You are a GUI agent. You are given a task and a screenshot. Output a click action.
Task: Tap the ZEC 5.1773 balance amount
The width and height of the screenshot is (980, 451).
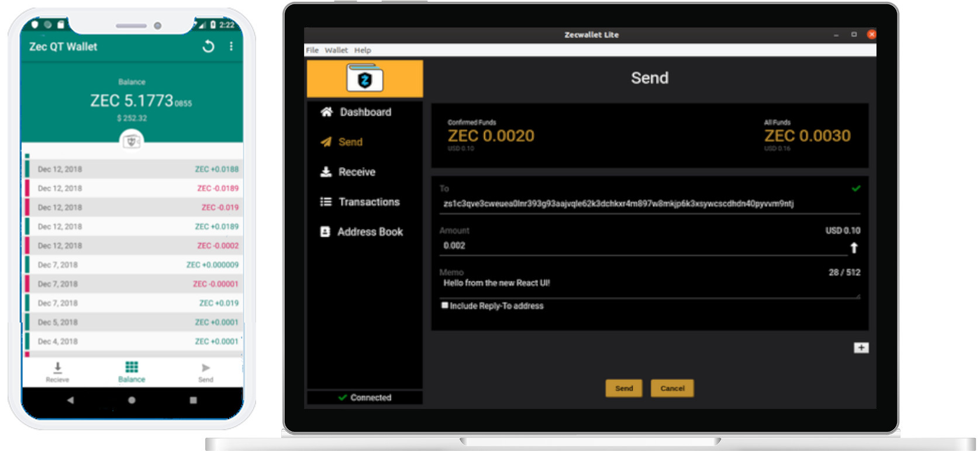point(141,101)
